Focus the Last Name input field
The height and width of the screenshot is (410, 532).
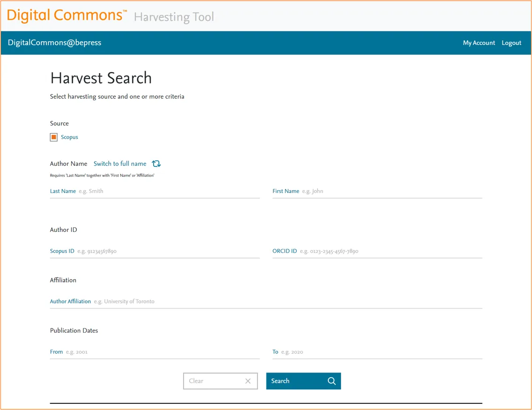(x=155, y=192)
